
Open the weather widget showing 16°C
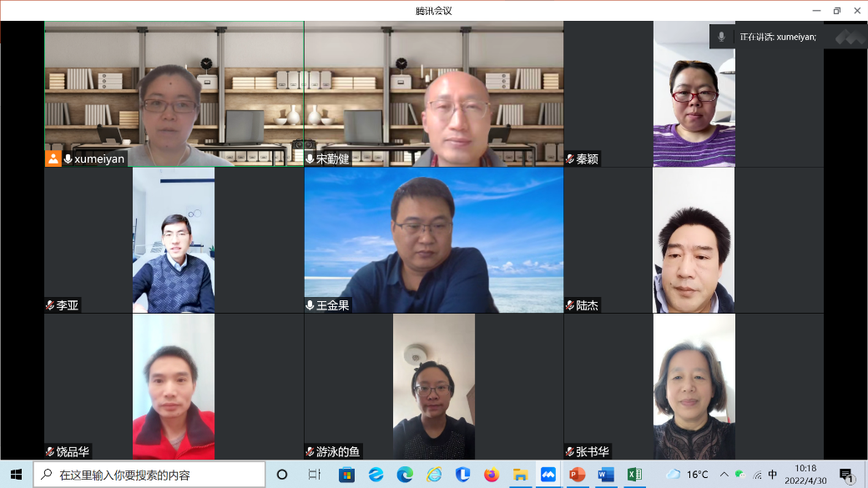[688, 475]
